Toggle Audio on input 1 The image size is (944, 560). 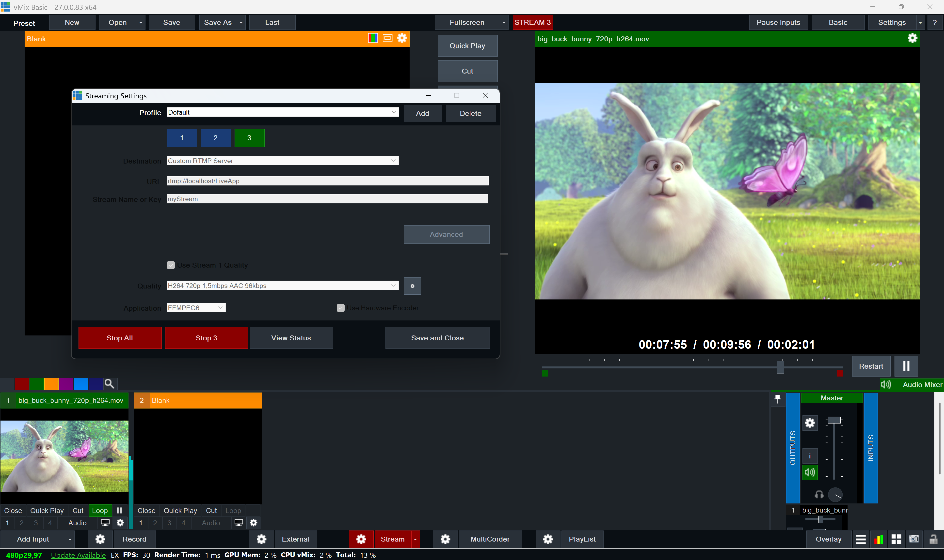click(x=77, y=523)
